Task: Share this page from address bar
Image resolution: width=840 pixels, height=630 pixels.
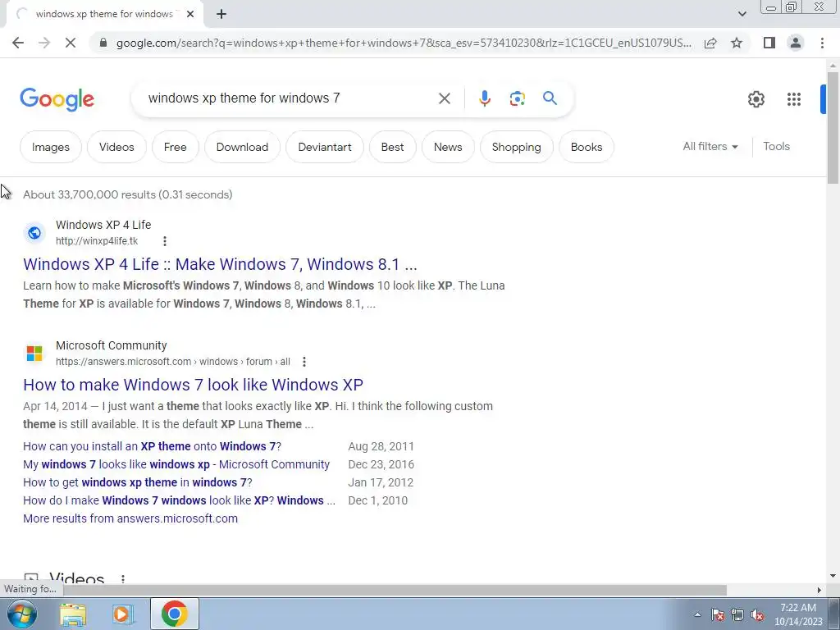Action: point(710,43)
